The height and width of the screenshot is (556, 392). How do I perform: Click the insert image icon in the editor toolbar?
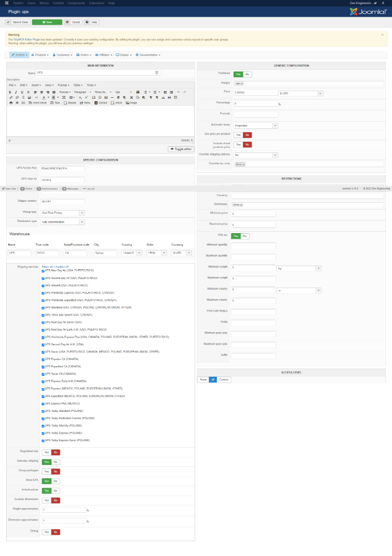coord(29,97)
